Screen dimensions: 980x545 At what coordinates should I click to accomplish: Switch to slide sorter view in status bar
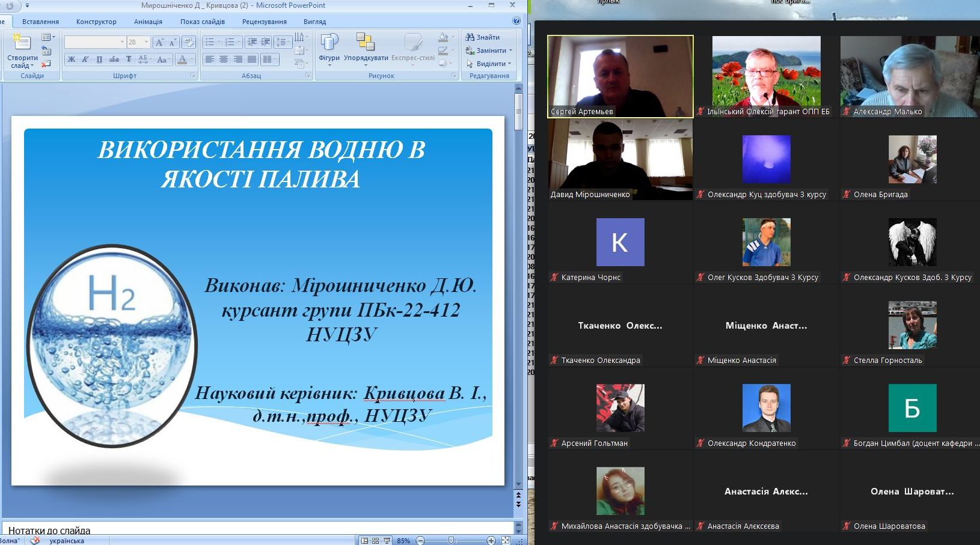(376, 541)
